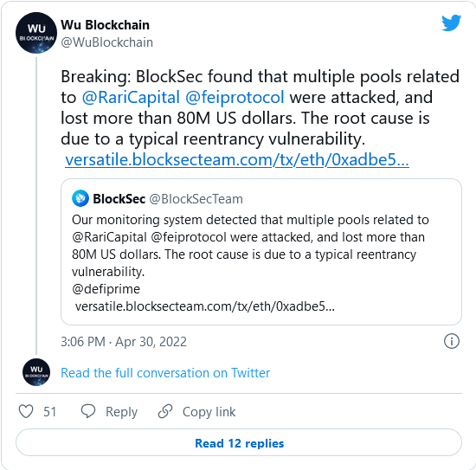476x470 pixels.
Task: Click Read the full conversation on Twitter
Action: click(x=165, y=373)
